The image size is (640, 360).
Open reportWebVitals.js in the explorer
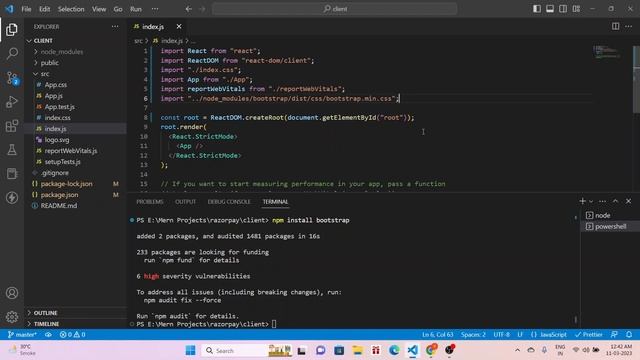click(x=76, y=151)
